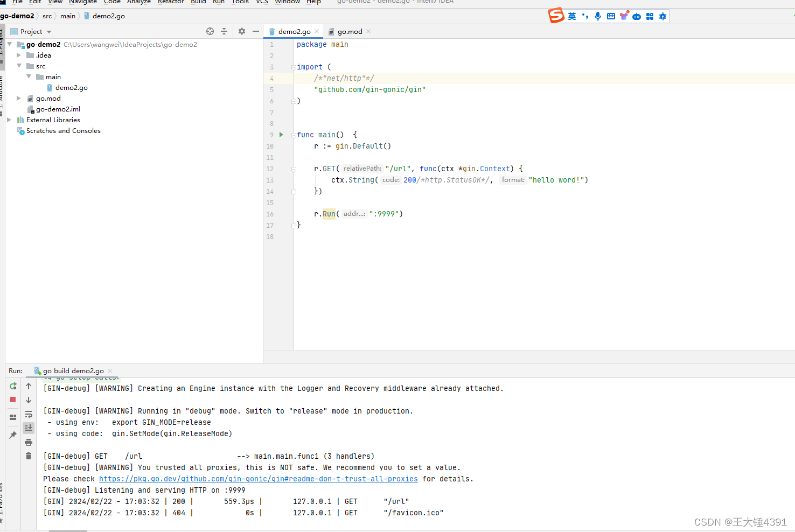Screen dimensions: 795x532
Task: Start Sogou voice input microphone
Action: pyautogui.click(x=598, y=16)
